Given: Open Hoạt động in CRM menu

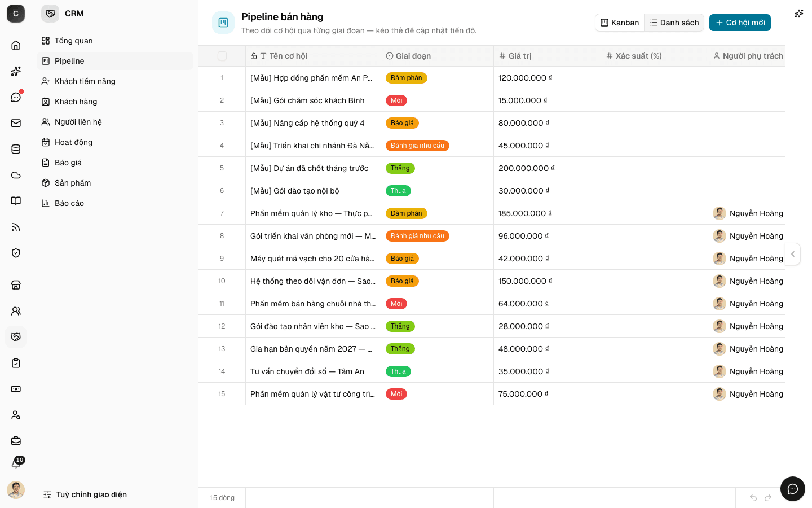Looking at the screenshot, I should click(115, 142).
